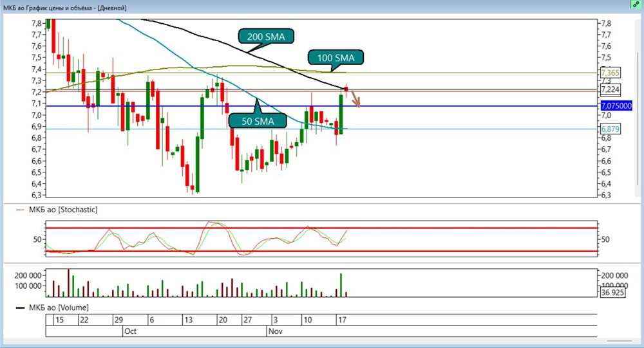Click the tallest green volume bar near date 17

pyautogui.click(x=341, y=285)
